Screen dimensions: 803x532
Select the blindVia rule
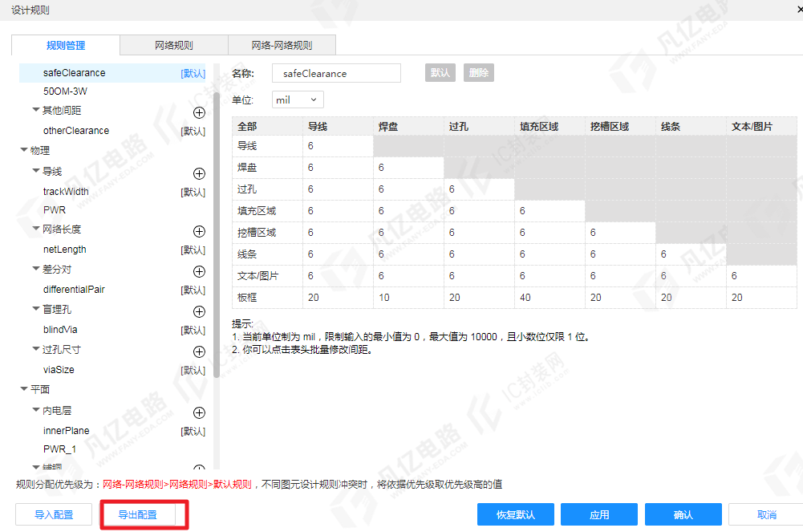click(60, 330)
